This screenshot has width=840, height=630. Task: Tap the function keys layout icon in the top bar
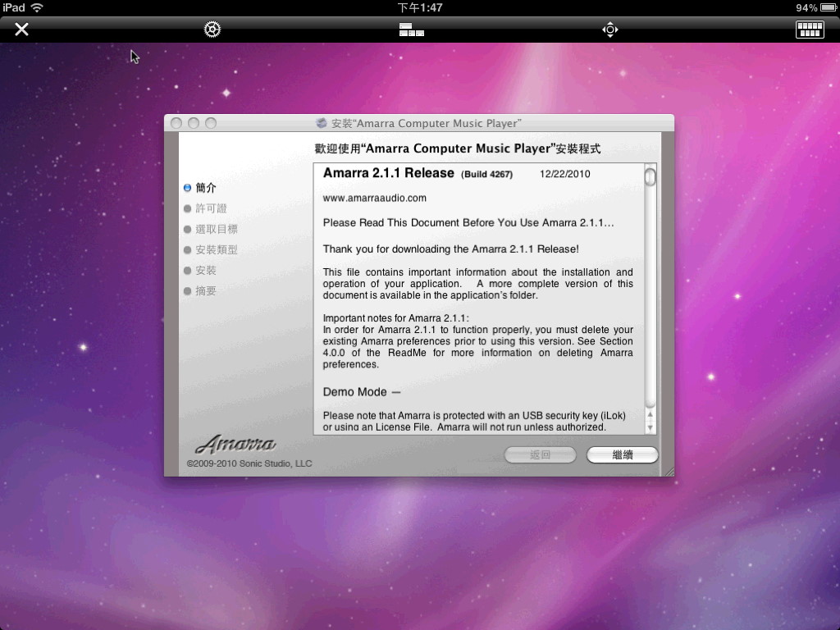(412, 30)
